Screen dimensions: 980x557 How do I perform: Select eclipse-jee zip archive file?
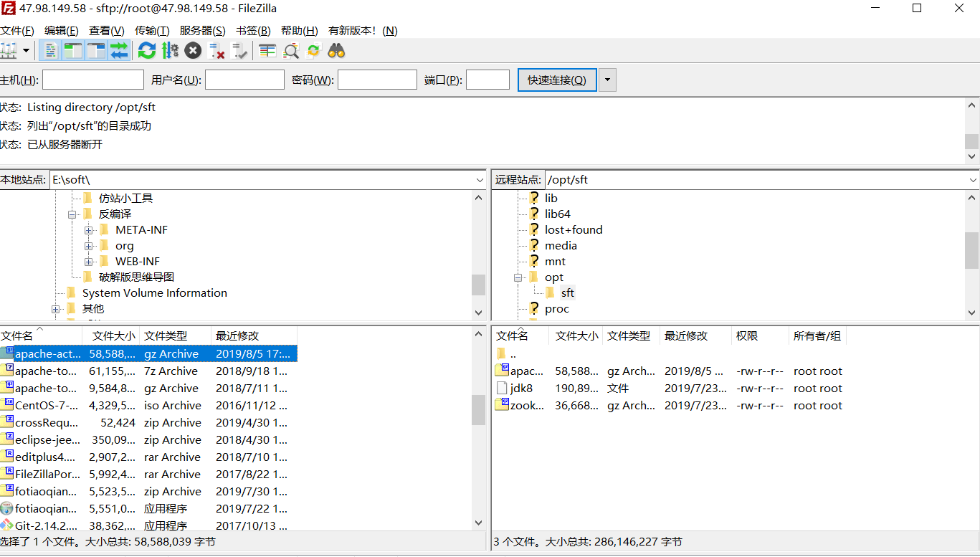(148, 440)
